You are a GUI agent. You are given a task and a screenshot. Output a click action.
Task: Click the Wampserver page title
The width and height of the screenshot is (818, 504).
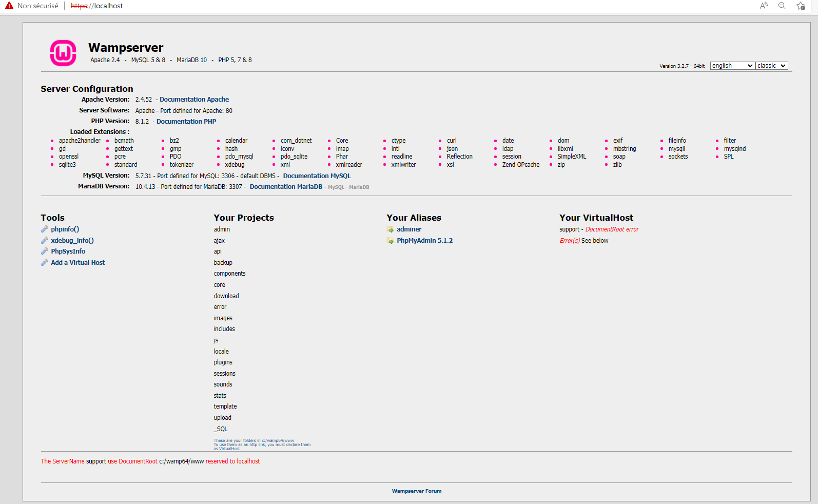126,48
